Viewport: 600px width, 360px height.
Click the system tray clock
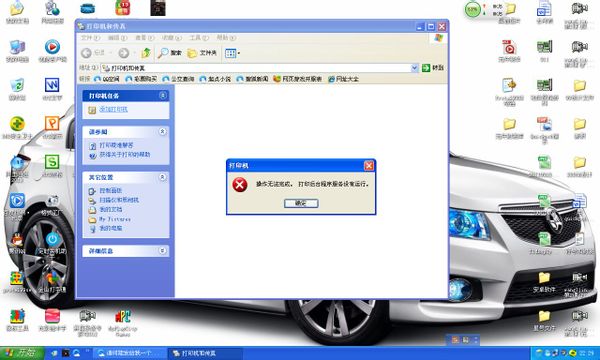point(587,353)
